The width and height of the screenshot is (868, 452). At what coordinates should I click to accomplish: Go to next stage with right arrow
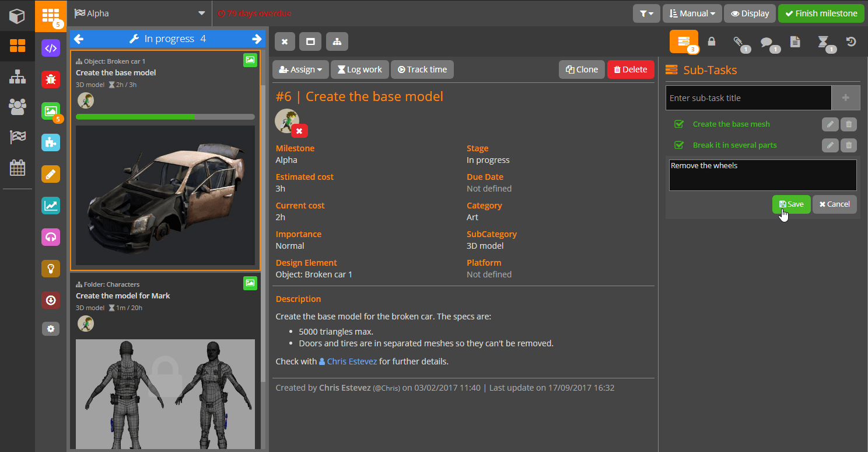click(x=257, y=39)
